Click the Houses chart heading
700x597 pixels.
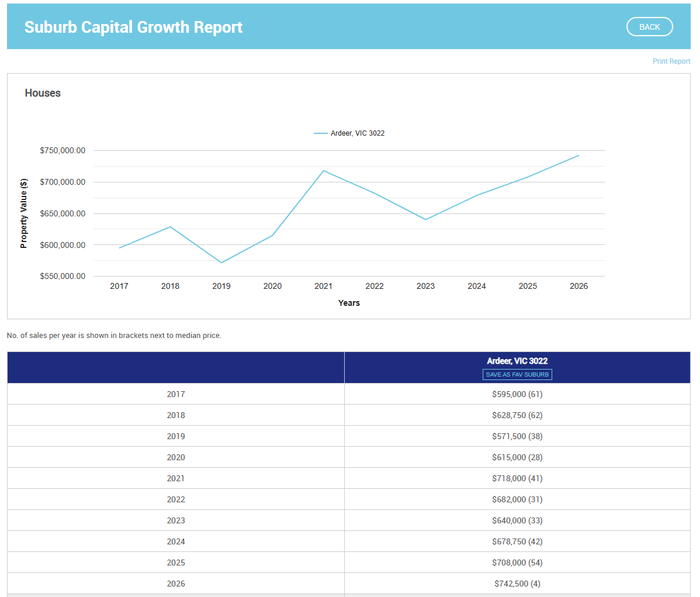click(43, 93)
